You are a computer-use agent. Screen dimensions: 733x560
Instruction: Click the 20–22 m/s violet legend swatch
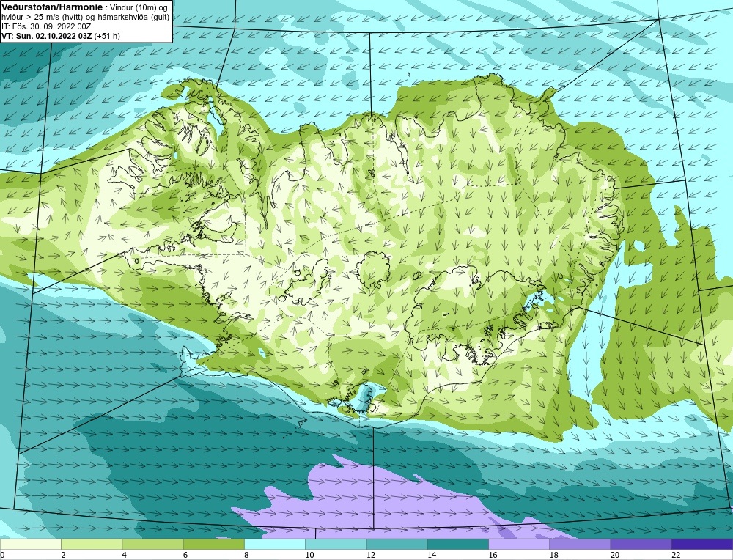[641, 544]
